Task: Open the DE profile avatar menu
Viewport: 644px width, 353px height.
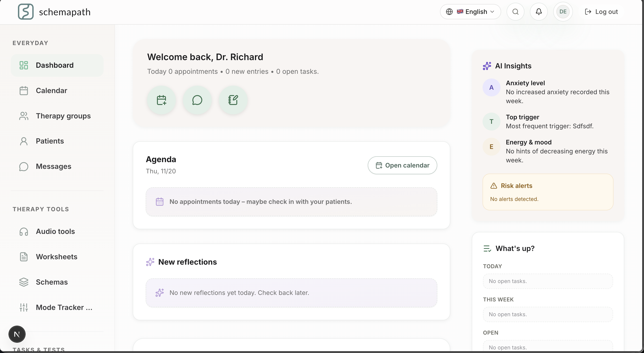Action: (x=563, y=11)
